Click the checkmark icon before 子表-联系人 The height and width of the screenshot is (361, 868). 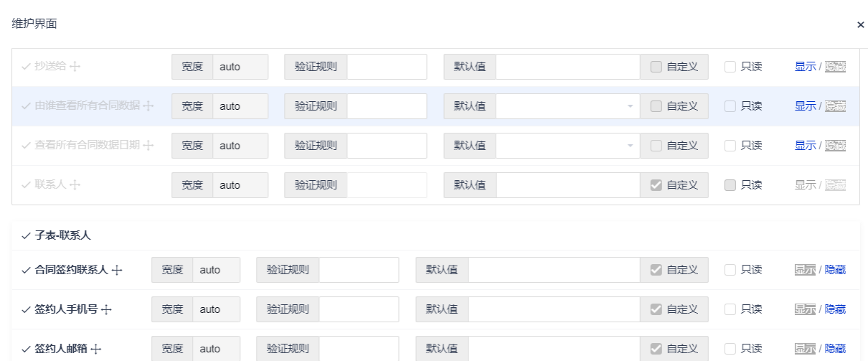point(26,235)
